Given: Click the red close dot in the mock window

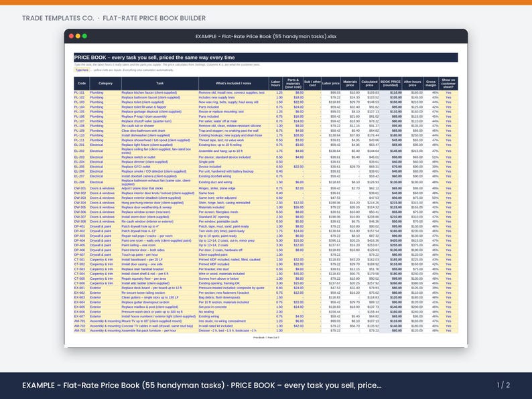Looking at the screenshot, I should click(x=71, y=36).
